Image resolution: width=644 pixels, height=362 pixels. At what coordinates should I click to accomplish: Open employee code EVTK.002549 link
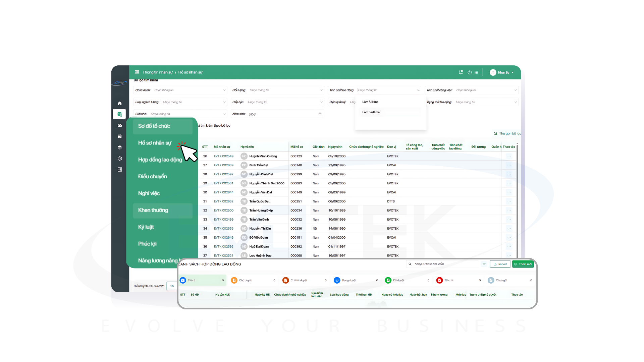click(224, 156)
